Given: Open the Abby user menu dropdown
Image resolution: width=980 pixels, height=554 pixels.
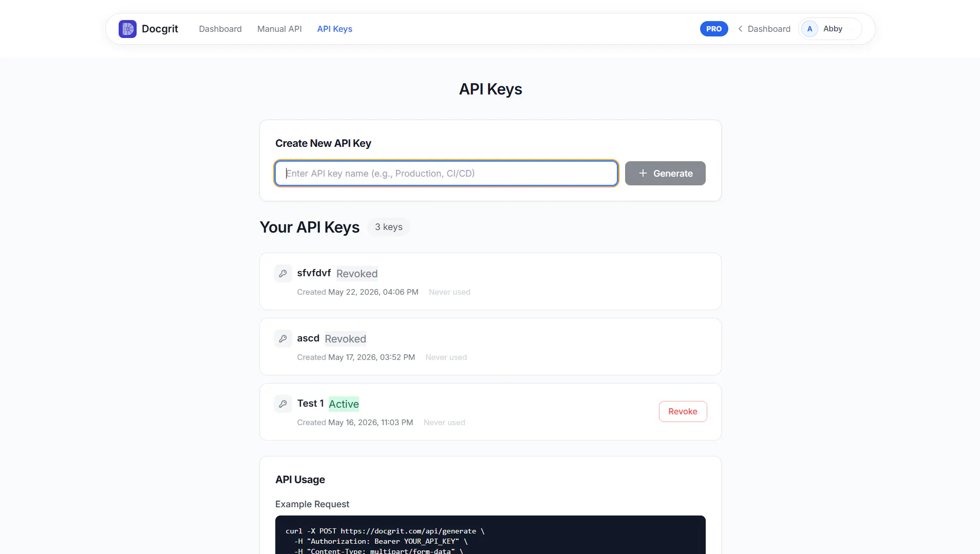Looking at the screenshot, I should (x=831, y=29).
